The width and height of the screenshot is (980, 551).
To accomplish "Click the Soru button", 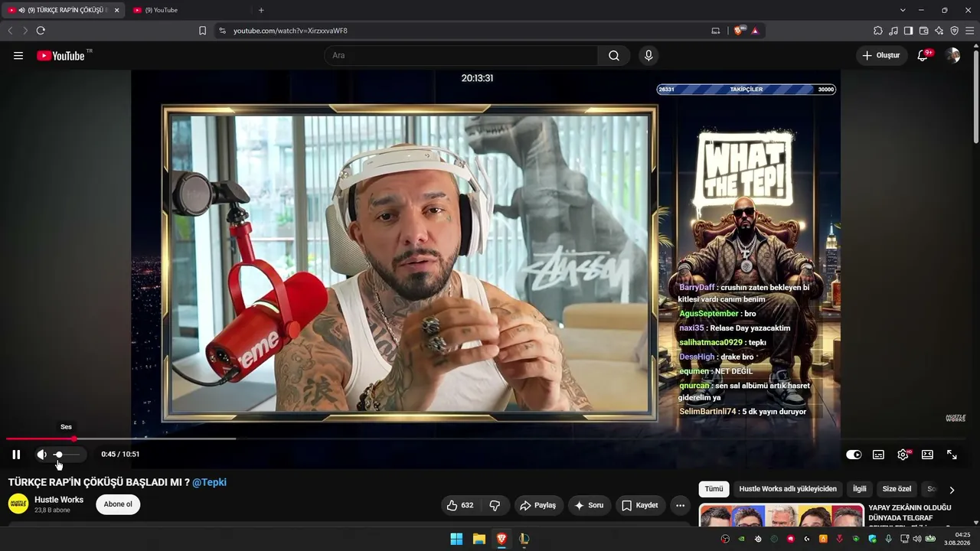I will pyautogui.click(x=589, y=505).
